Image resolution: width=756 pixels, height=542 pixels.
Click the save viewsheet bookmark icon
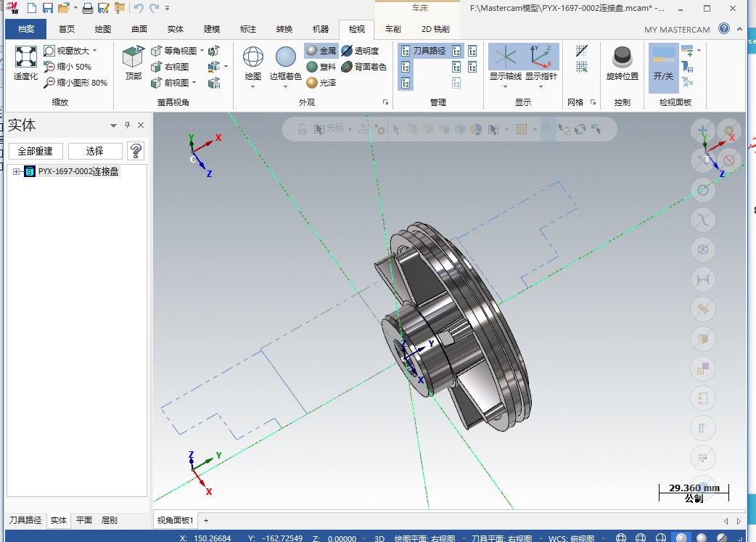(687, 67)
